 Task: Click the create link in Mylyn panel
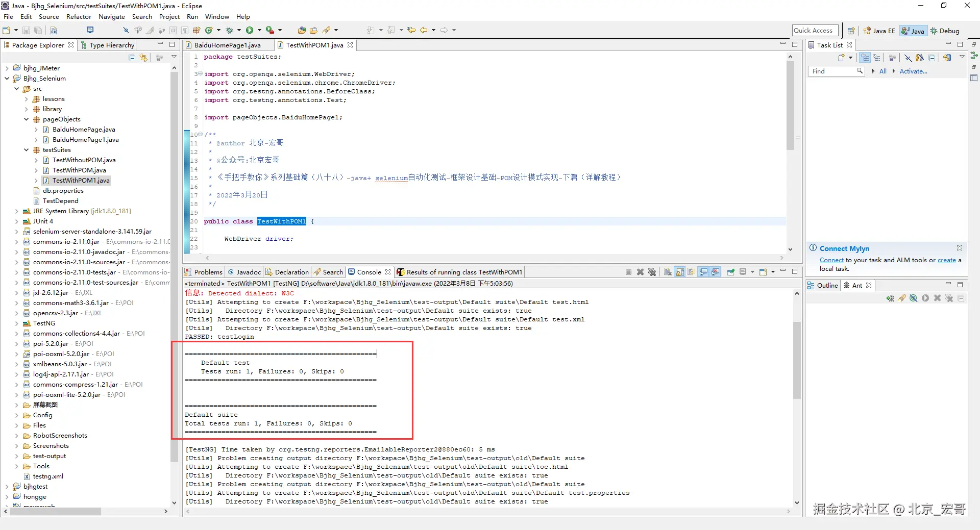[x=947, y=260]
